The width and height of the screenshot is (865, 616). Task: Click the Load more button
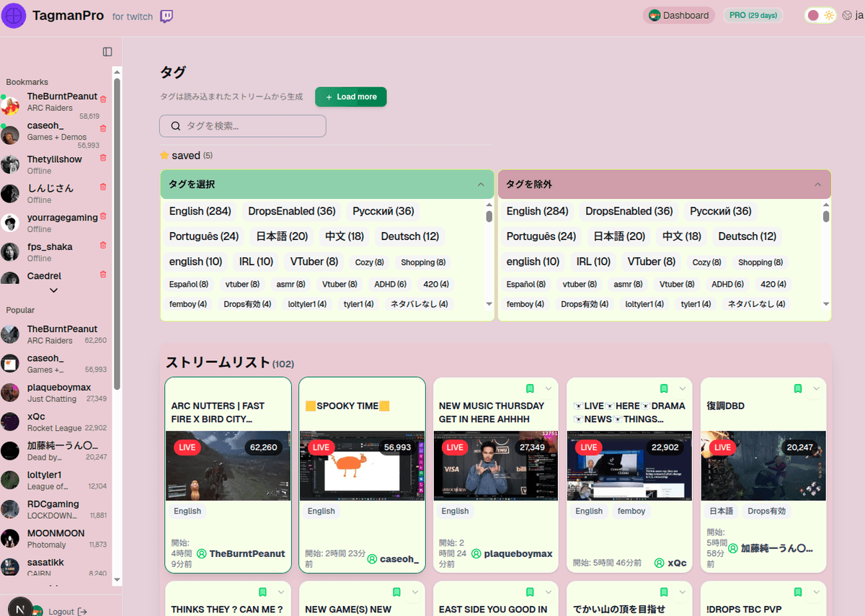[x=350, y=97]
